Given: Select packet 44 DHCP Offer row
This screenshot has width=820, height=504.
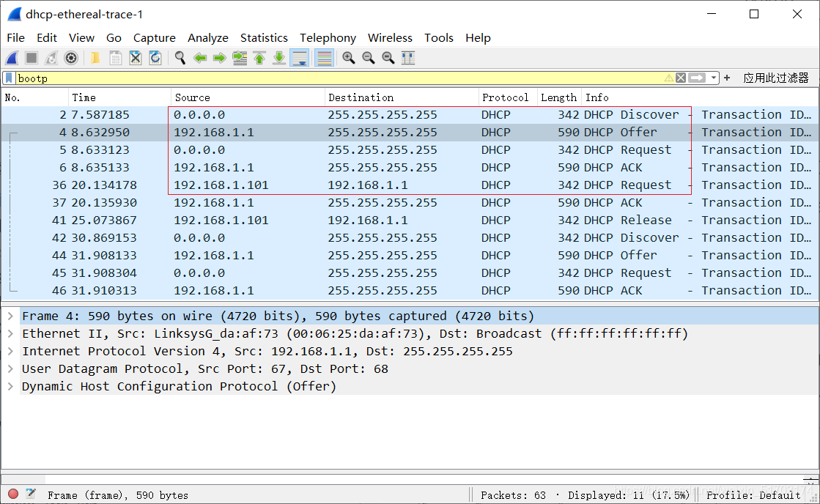Looking at the screenshot, I should coord(409,256).
